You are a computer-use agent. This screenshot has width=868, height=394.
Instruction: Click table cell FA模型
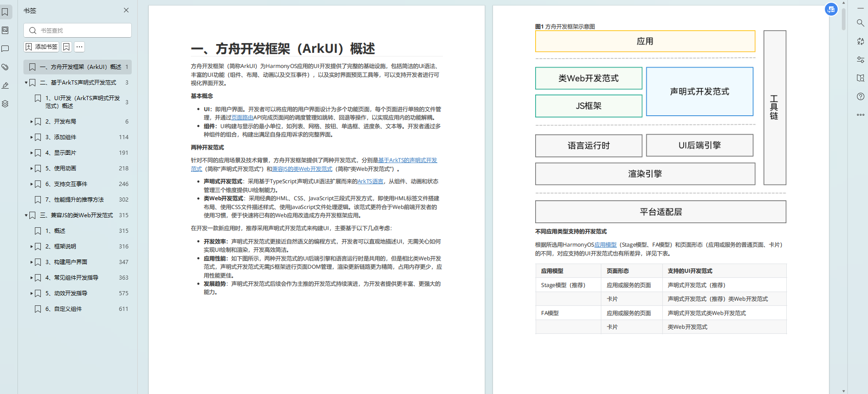pyautogui.click(x=568, y=313)
